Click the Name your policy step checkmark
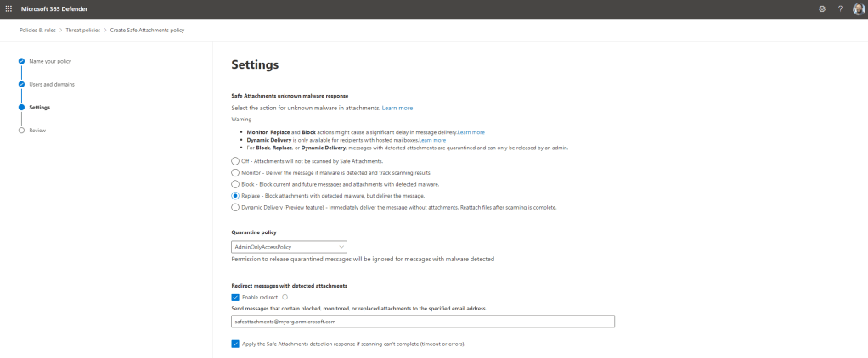Image resolution: width=868 pixels, height=358 pixels. pyautogui.click(x=21, y=62)
